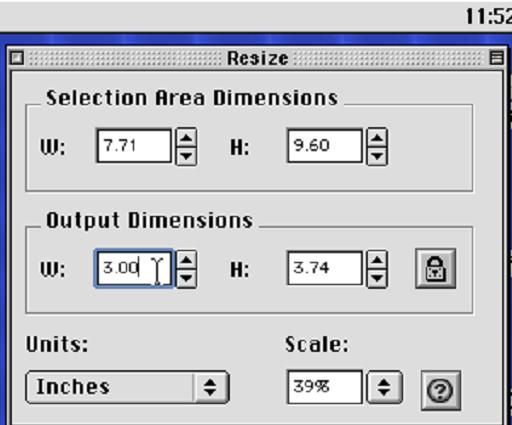
Task: Collapse the window using the title bar box
Action: point(496,58)
